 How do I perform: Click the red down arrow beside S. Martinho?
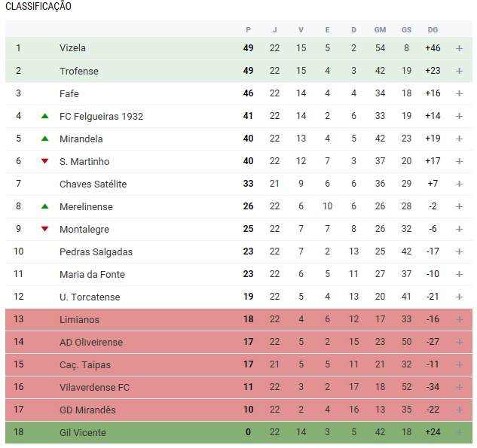pyautogui.click(x=44, y=161)
